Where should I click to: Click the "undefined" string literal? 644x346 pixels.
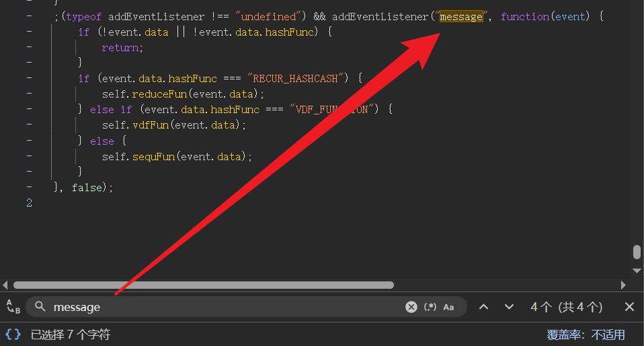(268, 17)
